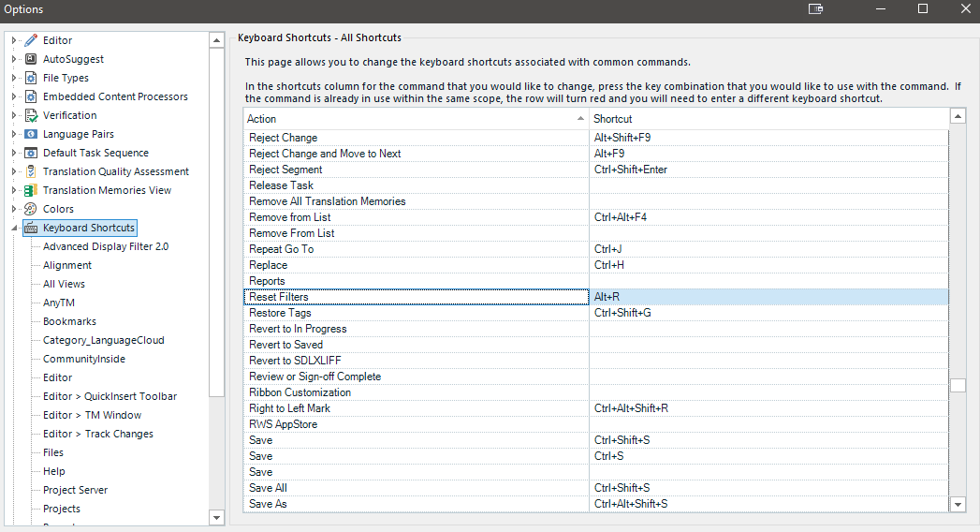
Task: Select Editor > TM Window category
Action: (92, 415)
